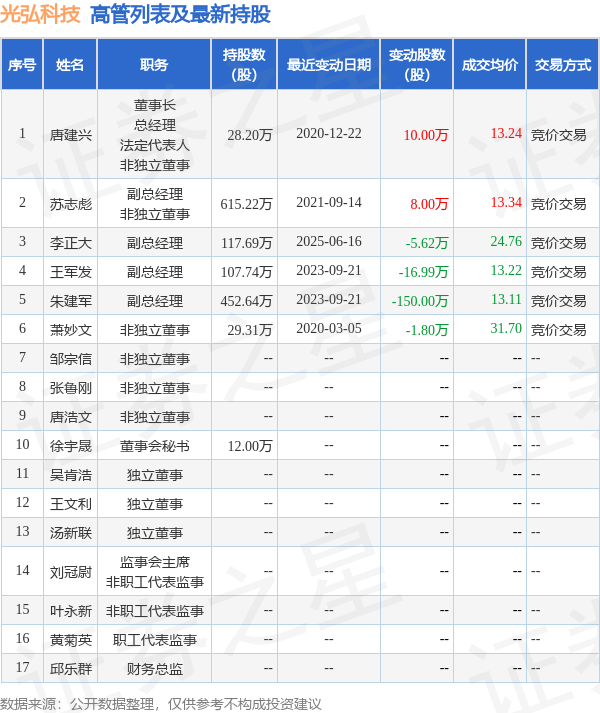Select the name 黄菊英

click(x=71, y=640)
